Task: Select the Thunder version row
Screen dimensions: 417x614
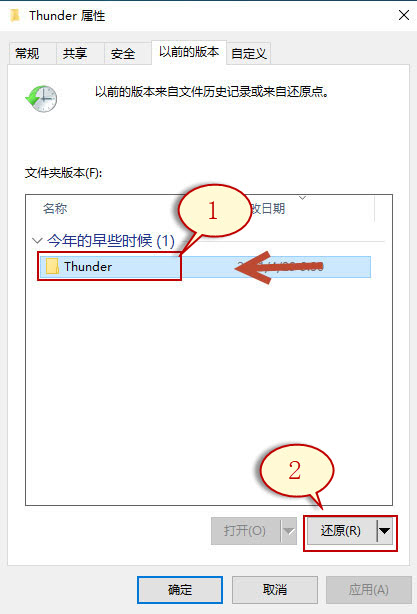Action: pos(205,267)
